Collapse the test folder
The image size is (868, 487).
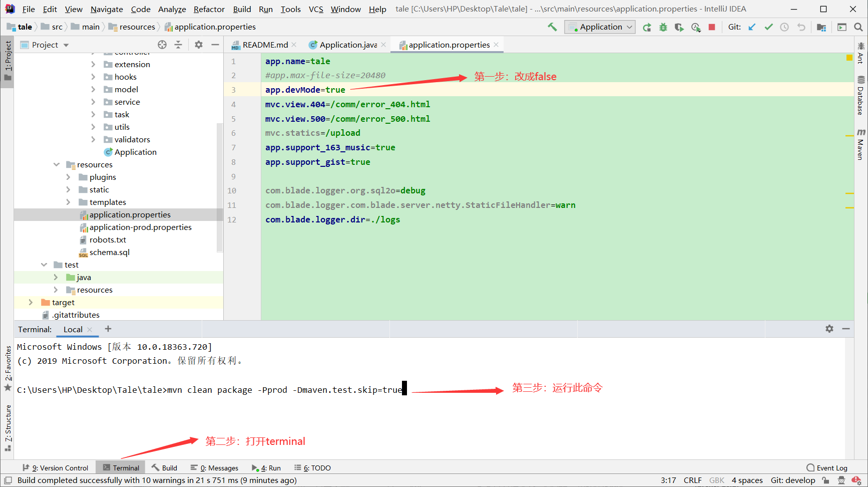pyautogui.click(x=44, y=265)
